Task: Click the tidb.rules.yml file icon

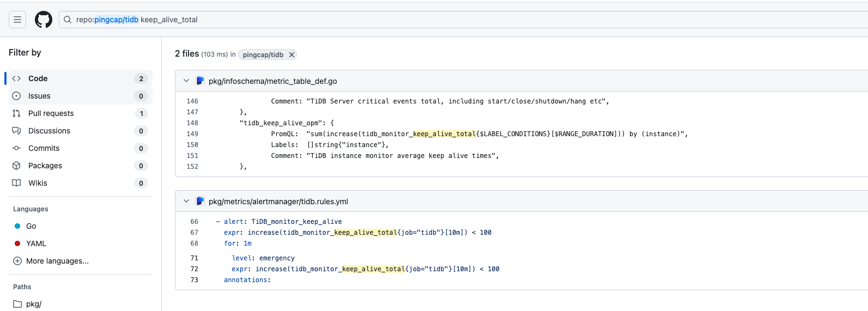Action: [200, 202]
